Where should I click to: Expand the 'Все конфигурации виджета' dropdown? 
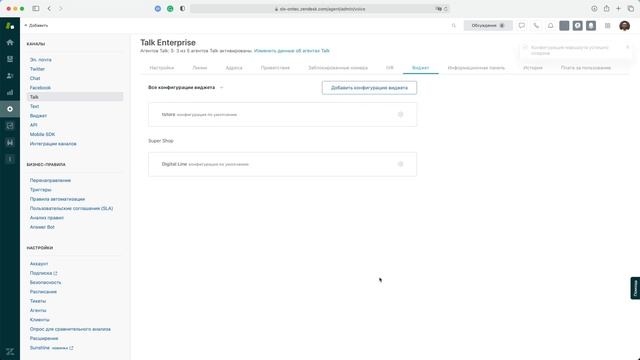pyautogui.click(x=186, y=87)
